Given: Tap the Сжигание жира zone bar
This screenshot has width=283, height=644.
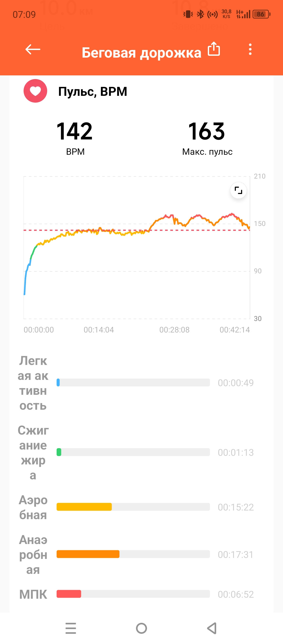Looking at the screenshot, I should [133, 452].
